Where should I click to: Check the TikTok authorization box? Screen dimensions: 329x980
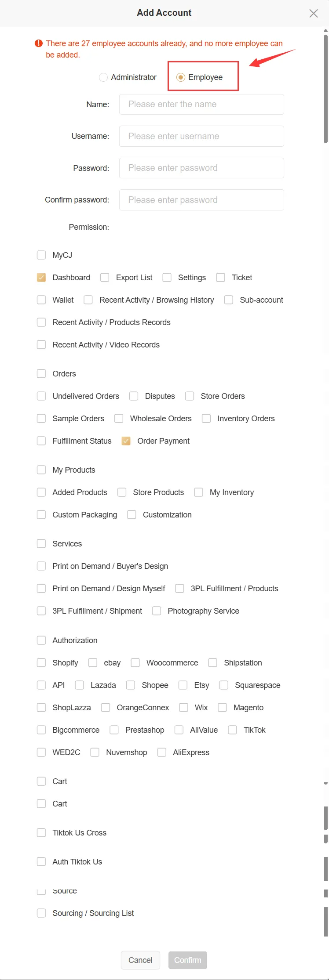(233, 730)
